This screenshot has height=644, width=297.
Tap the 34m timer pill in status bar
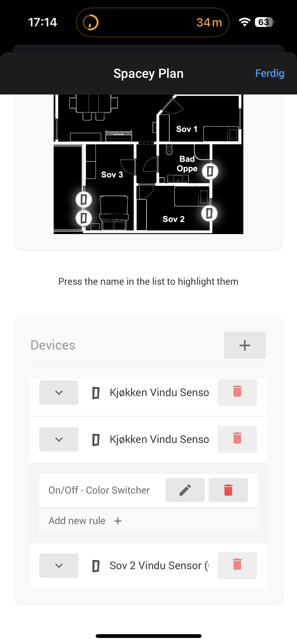coord(152,22)
